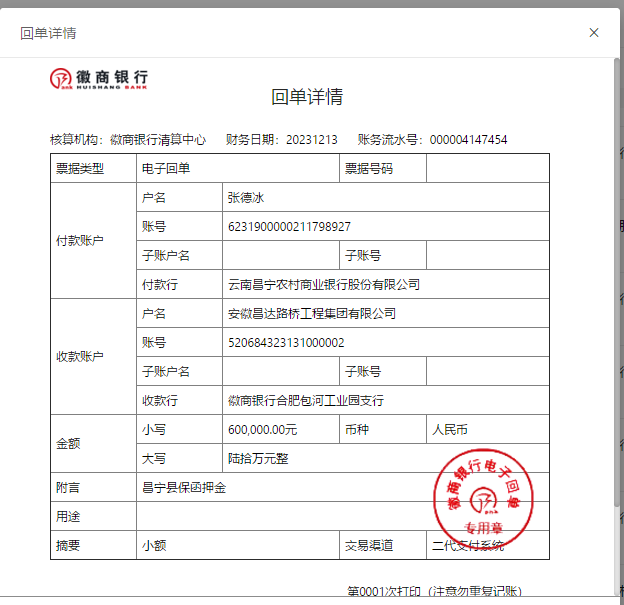The width and height of the screenshot is (624, 605).
Task: Click the currency value 人民币
Action: [x=449, y=430]
